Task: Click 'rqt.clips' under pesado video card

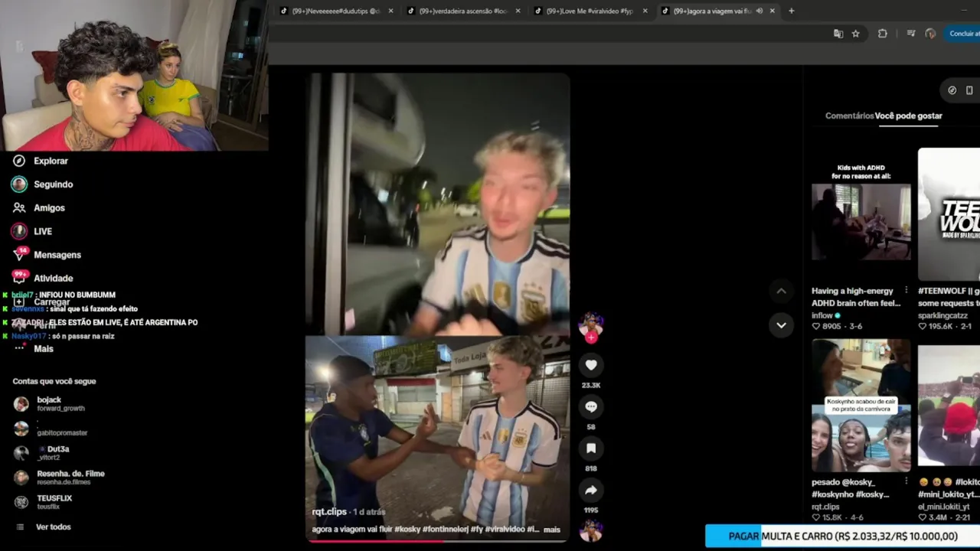Action: (x=825, y=507)
